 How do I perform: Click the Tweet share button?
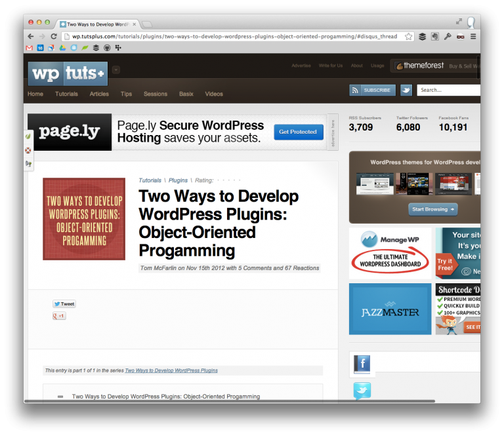click(64, 304)
